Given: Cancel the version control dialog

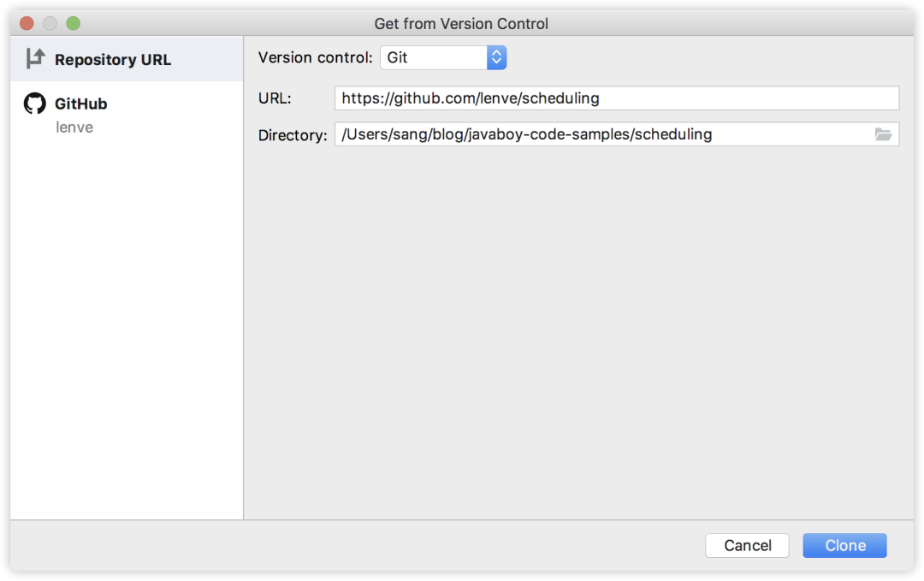Looking at the screenshot, I should pos(747,546).
